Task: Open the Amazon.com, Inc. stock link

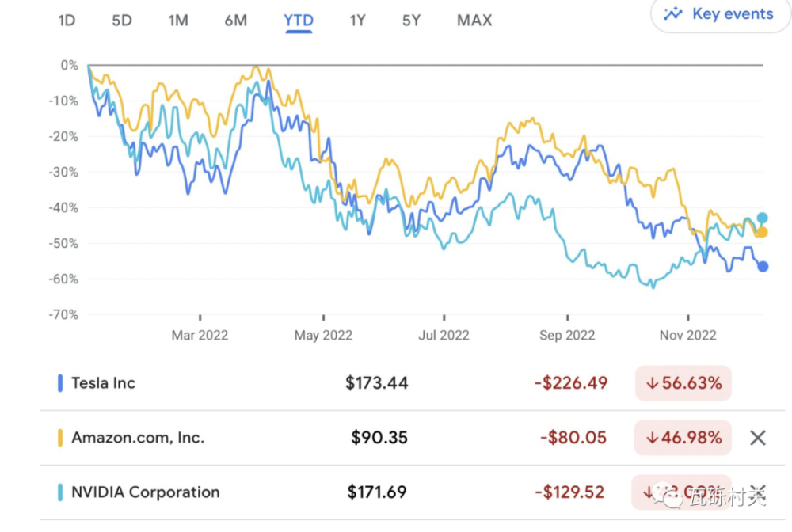Action: tap(138, 438)
